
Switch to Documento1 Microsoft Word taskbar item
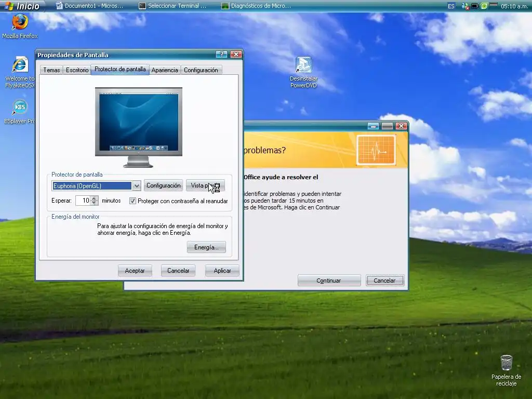coord(89,6)
